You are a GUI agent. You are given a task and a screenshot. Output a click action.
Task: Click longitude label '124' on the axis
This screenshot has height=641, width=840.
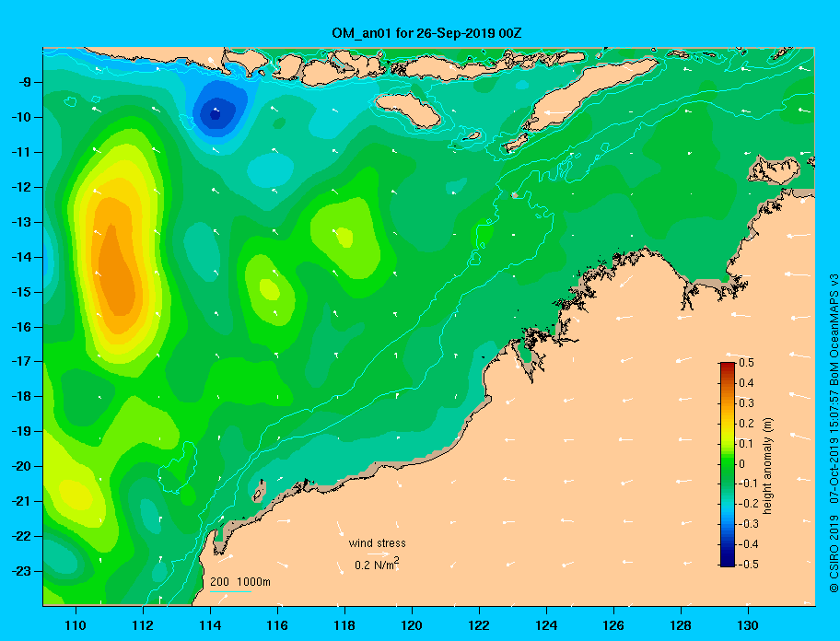coord(546,625)
